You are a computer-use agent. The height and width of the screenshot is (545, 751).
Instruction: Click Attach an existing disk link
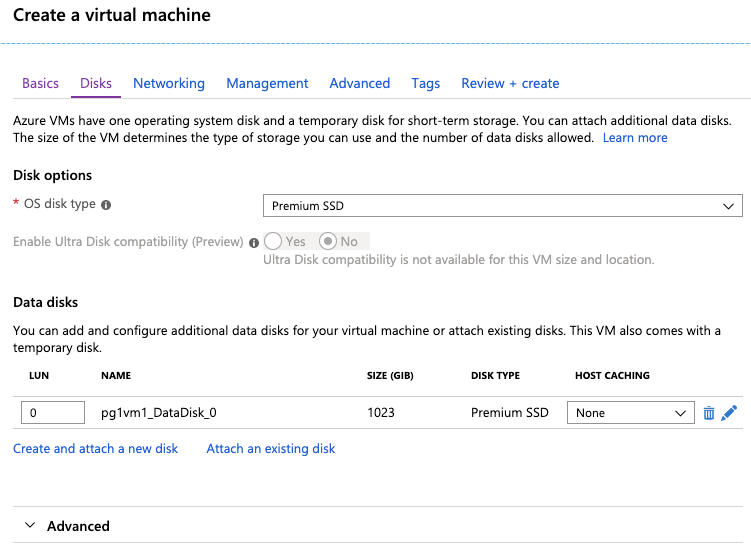271,449
